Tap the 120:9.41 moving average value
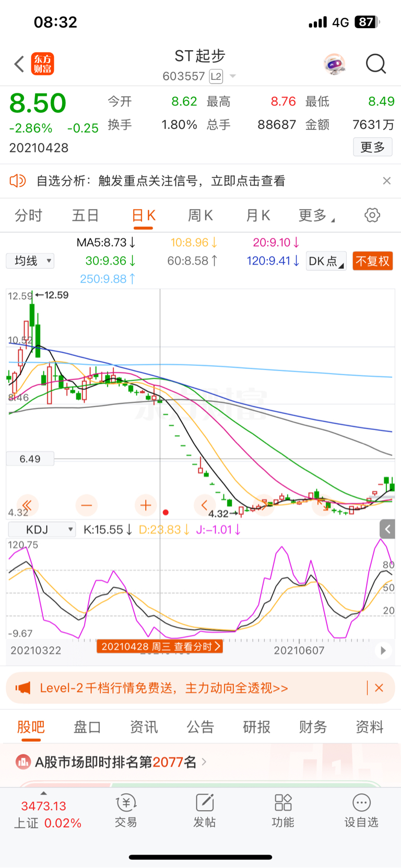 [273, 260]
